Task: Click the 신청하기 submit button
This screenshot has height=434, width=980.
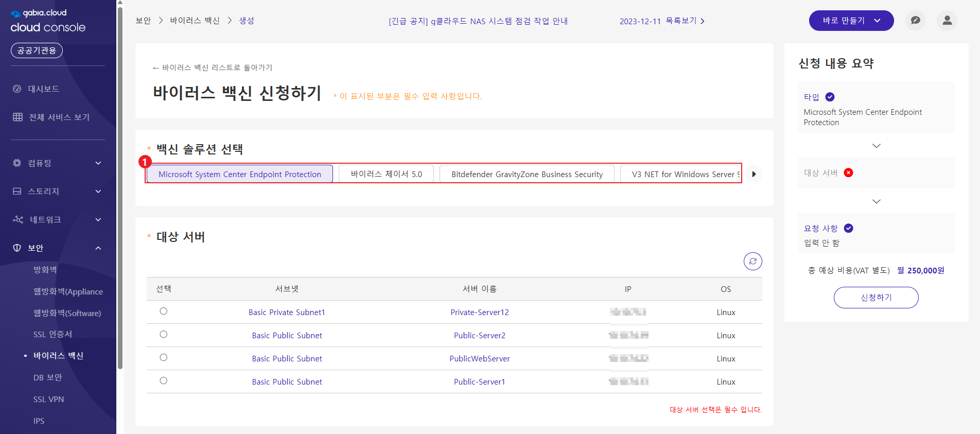Action: click(x=876, y=298)
